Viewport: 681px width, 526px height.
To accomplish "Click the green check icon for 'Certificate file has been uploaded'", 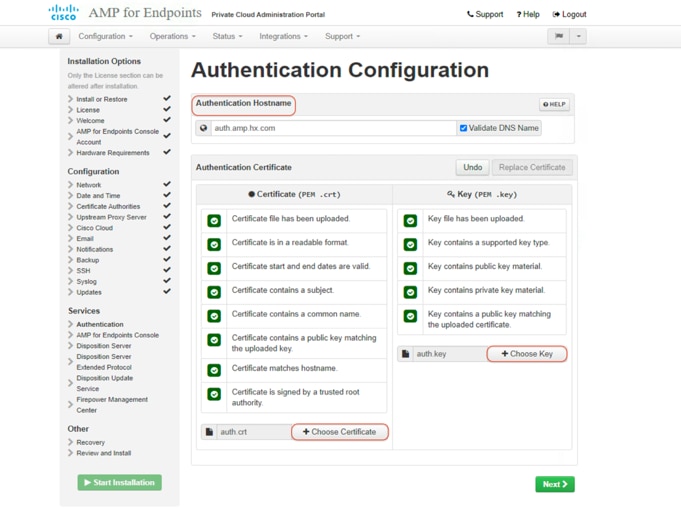I will [x=214, y=221].
